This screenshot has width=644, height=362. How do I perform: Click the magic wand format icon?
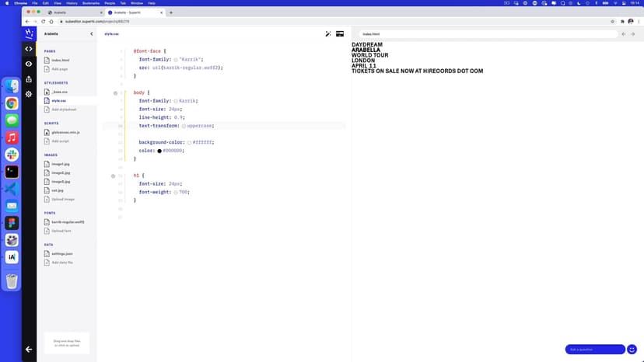[x=328, y=34]
